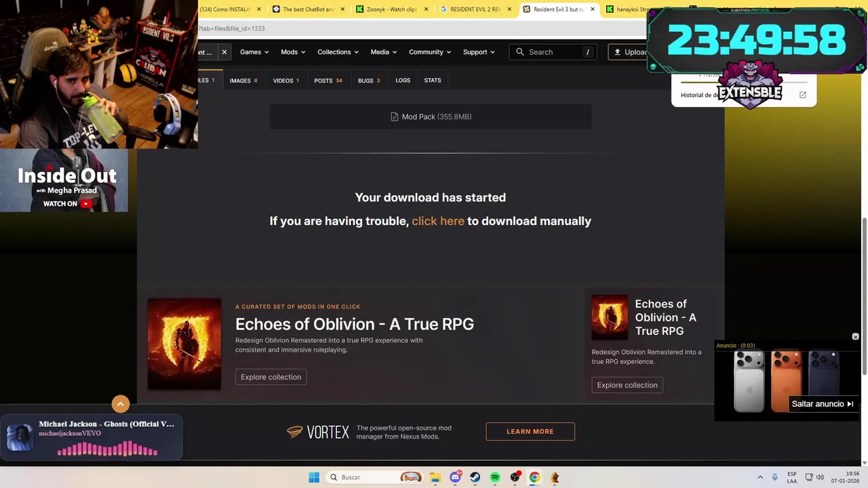Click the microphone tray icon
868x488 pixels.
click(x=774, y=477)
